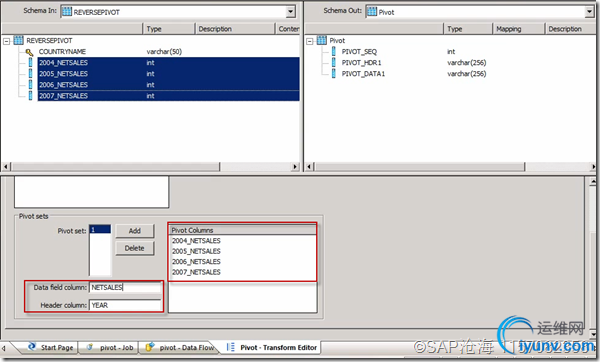Click Schema In scrollbar left arrow
The width and height of the screenshot is (600, 362).
pyautogui.click(x=6, y=167)
